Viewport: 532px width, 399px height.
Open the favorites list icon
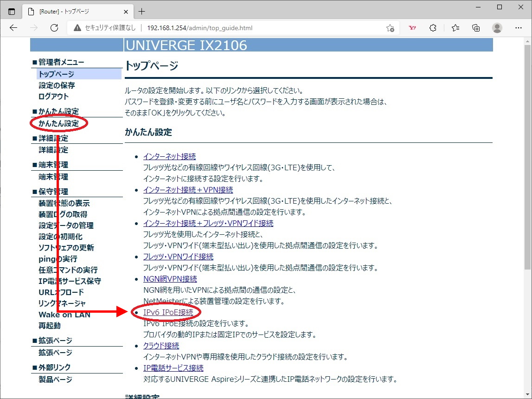coord(455,28)
